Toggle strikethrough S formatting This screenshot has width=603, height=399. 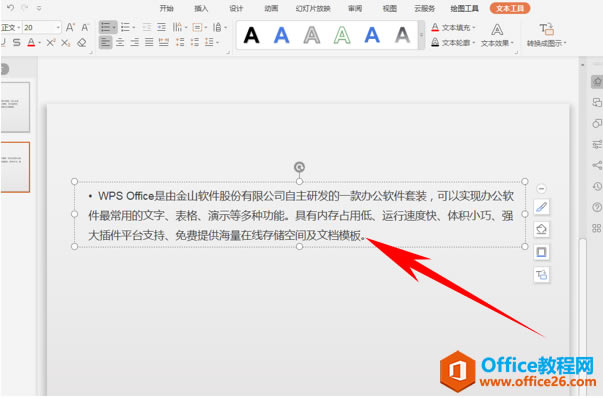[17, 43]
